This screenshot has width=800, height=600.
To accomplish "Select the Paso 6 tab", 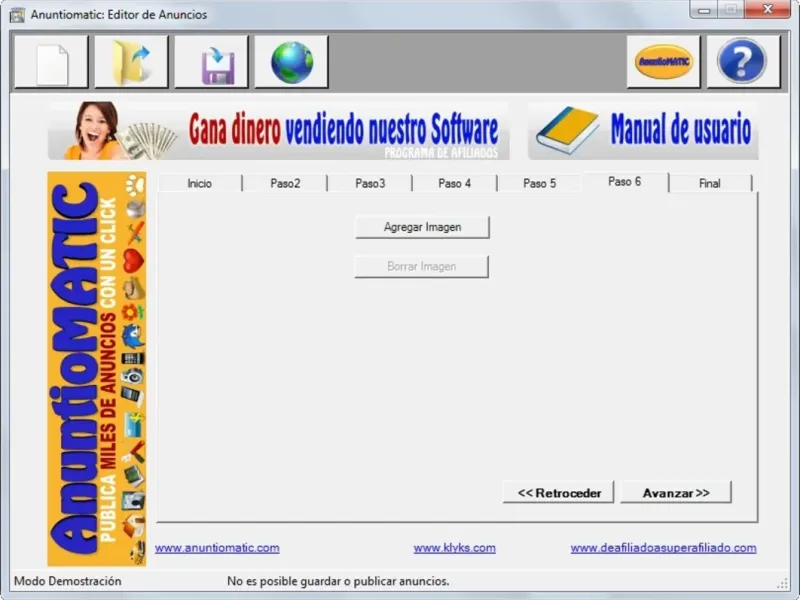I will click(x=624, y=182).
